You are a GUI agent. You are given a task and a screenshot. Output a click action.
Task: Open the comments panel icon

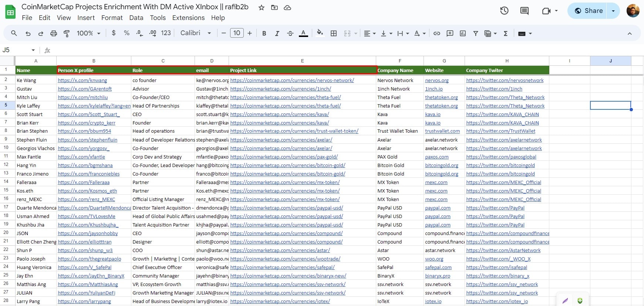pos(524,11)
